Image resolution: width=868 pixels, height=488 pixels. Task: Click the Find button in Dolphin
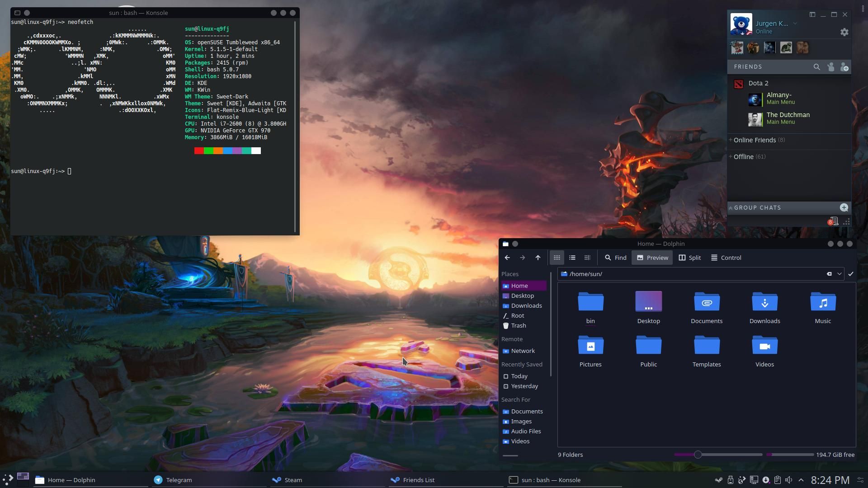[x=615, y=258]
